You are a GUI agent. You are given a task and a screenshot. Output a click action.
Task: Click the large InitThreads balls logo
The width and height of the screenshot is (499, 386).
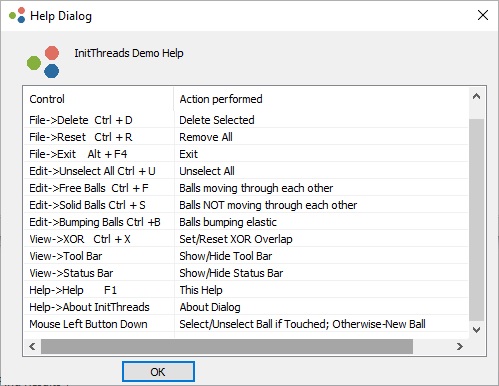(x=43, y=62)
